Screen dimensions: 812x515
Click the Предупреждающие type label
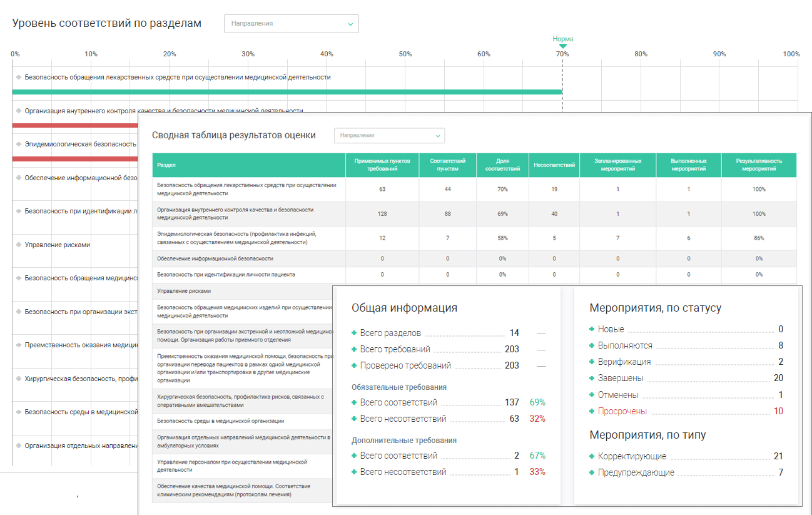click(x=636, y=472)
